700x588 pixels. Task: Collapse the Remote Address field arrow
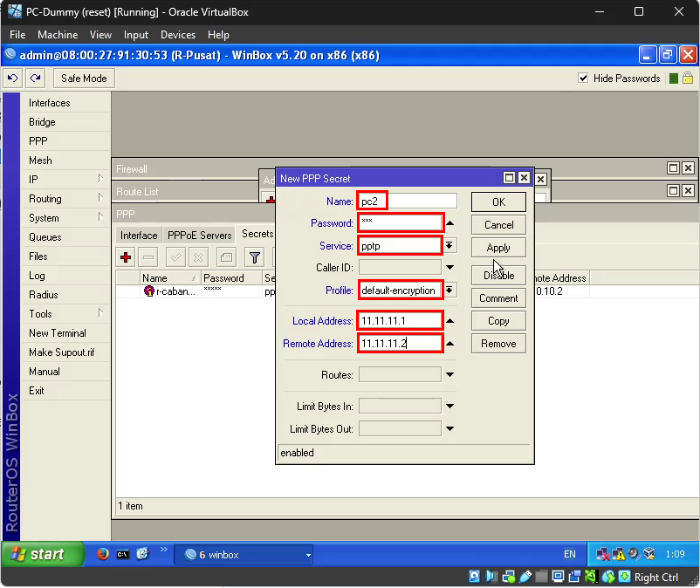coord(450,344)
